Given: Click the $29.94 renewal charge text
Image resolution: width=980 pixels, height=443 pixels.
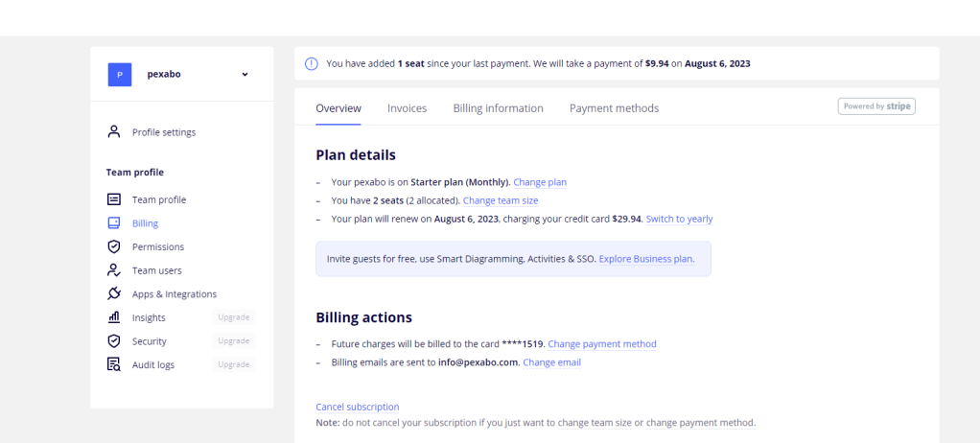Looking at the screenshot, I should (627, 219).
